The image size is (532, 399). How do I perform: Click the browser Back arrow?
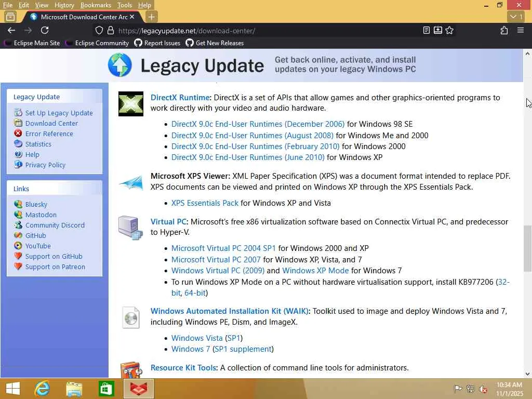click(11, 30)
